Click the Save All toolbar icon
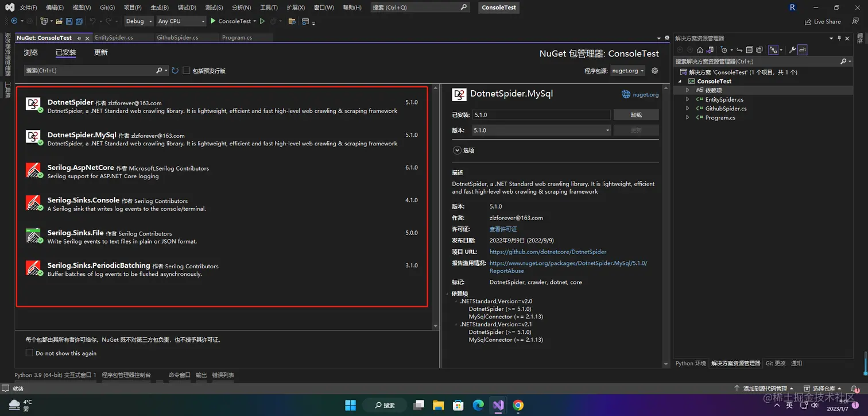Viewport: 868px width, 416px height. pos(79,21)
